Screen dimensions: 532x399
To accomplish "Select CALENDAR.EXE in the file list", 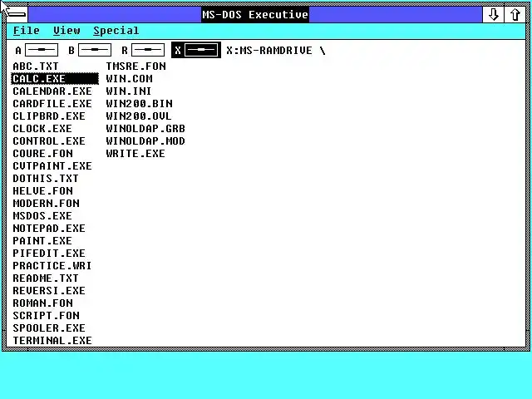I will click(x=52, y=91).
